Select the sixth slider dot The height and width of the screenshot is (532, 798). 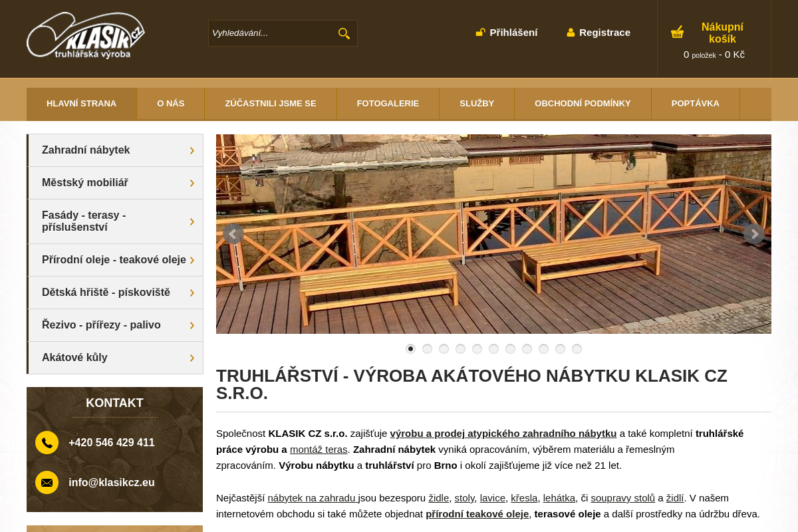[x=493, y=348]
